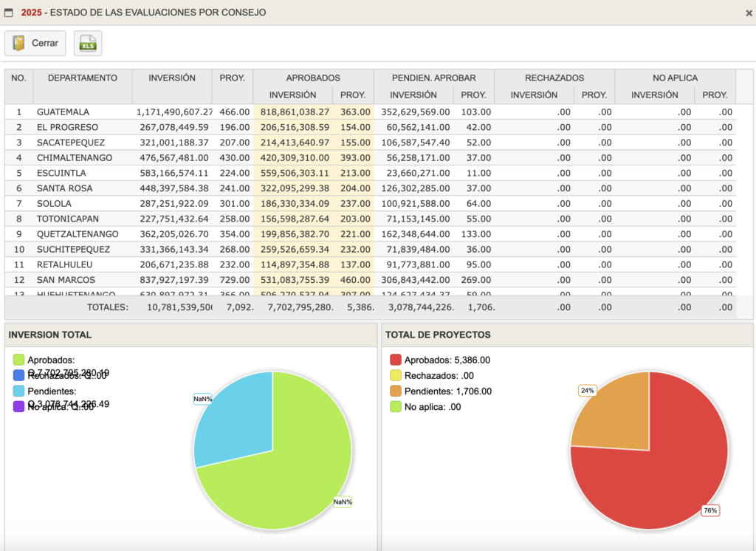Image resolution: width=756 pixels, height=551 pixels.
Task: Sort by the DEPARTAMENTO column header
Action: 82,78
